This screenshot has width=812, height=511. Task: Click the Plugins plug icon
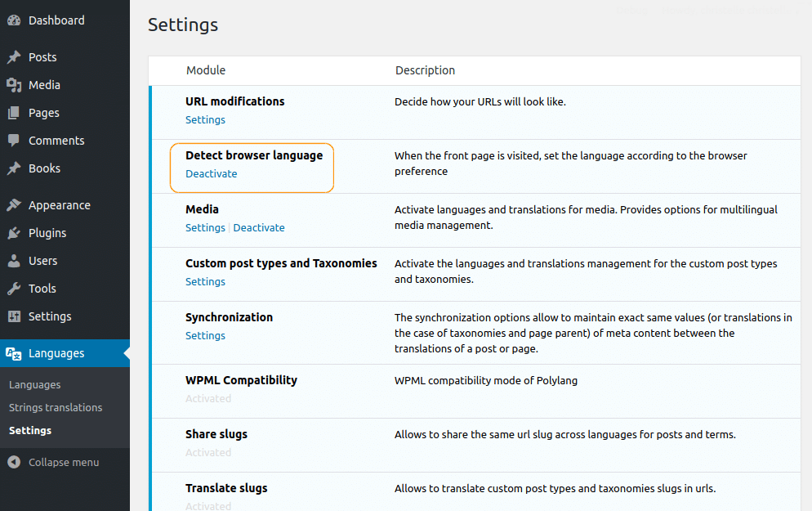[x=14, y=233]
